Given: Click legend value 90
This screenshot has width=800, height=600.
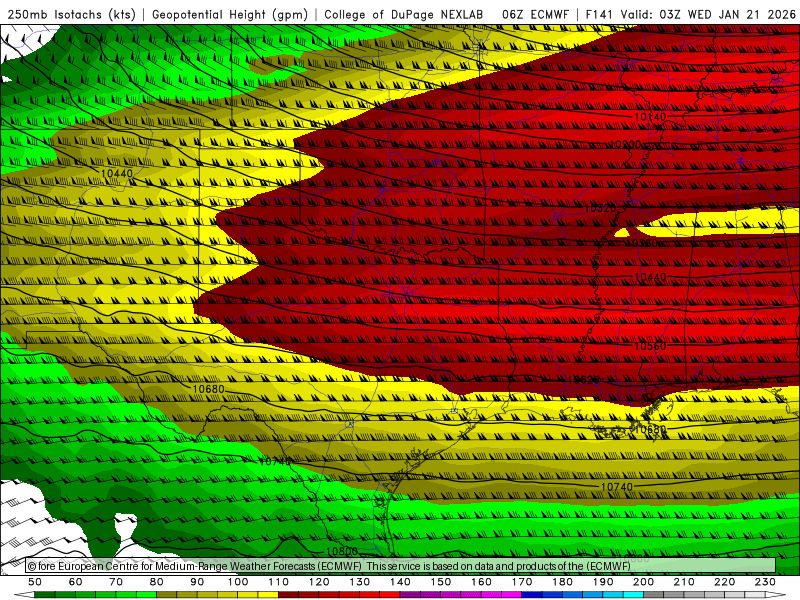Looking at the screenshot, I should click(197, 582).
